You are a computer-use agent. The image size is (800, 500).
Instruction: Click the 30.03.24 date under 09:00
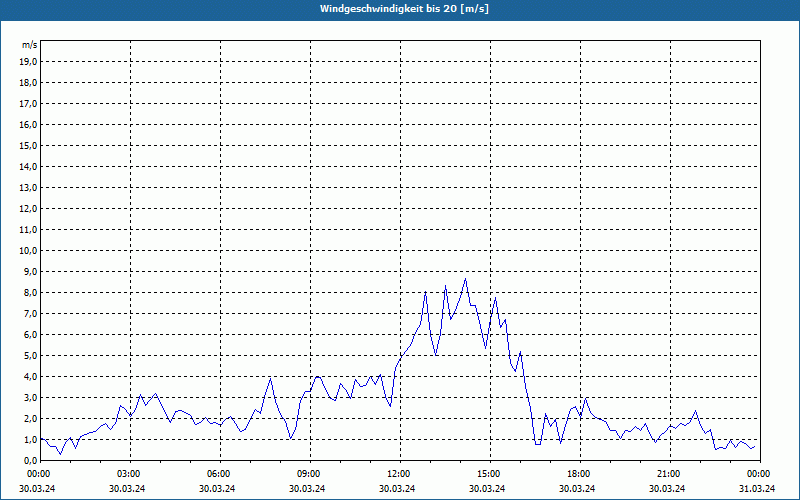click(x=307, y=489)
